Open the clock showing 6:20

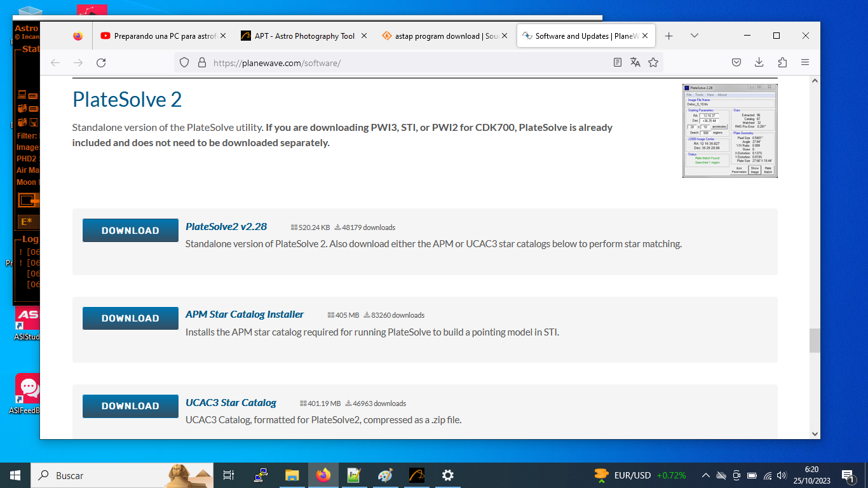(810, 475)
